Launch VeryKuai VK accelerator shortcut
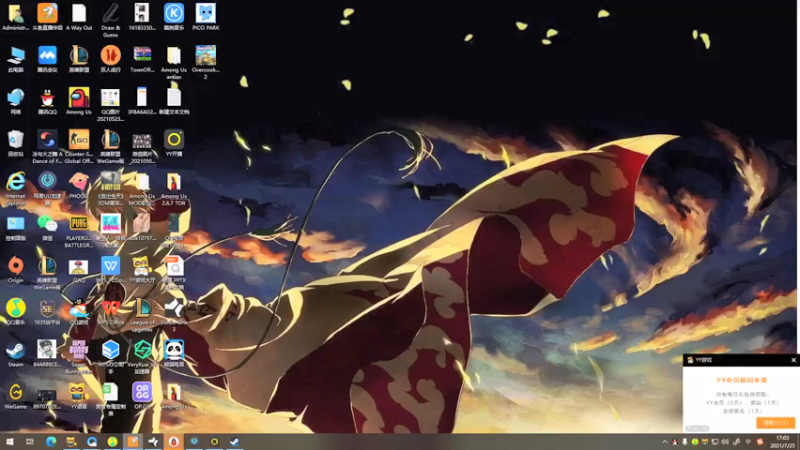 tap(142, 357)
